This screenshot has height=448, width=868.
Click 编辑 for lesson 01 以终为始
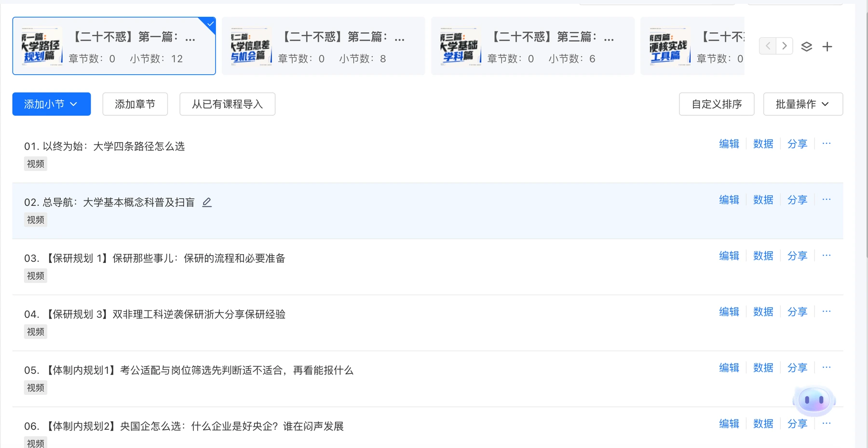click(x=729, y=144)
